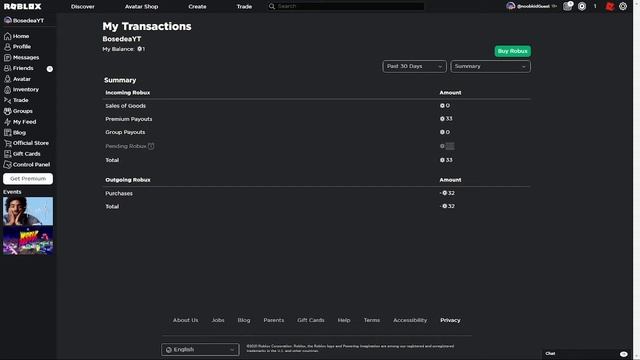Viewport: 640px width, 360px height.
Task: Click the Buy Robux button
Action: 513,51
